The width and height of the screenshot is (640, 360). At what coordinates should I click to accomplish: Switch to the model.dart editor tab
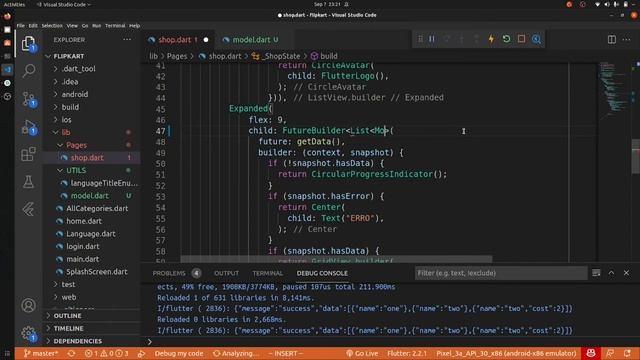[251, 40]
